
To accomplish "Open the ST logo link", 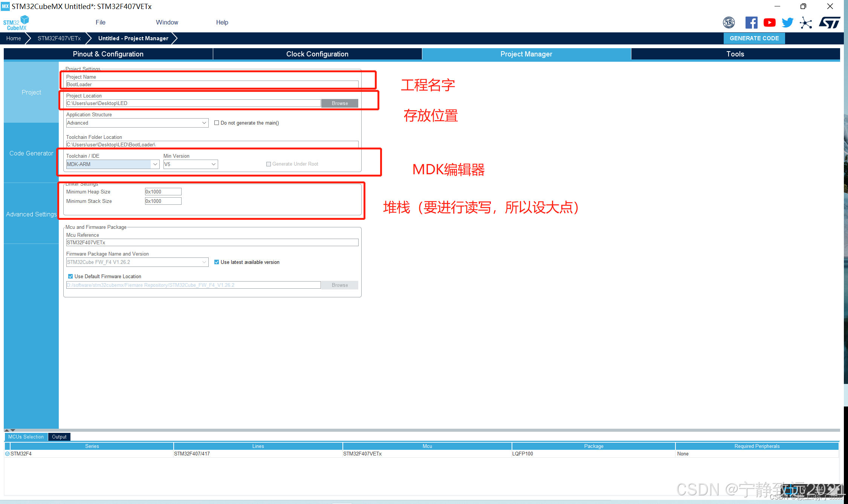I will [830, 23].
